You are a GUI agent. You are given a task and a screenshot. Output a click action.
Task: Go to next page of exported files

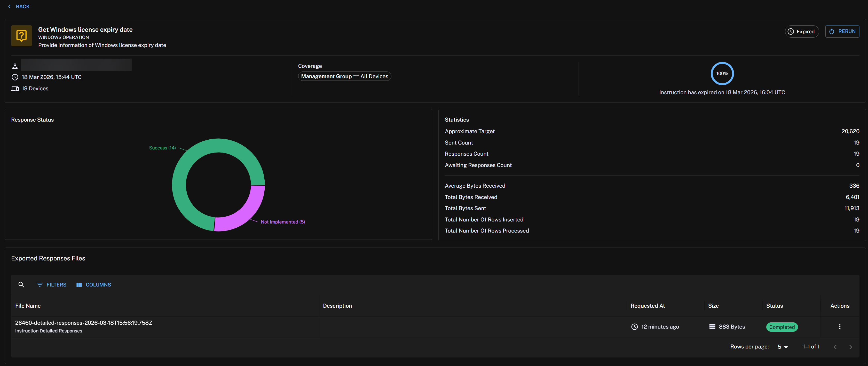[850, 346]
